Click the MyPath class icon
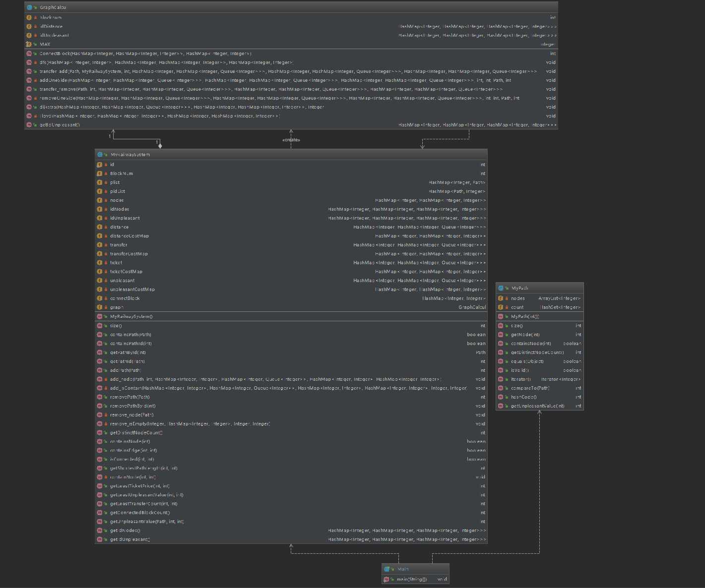The height and width of the screenshot is (588, 705). point(501,288)
